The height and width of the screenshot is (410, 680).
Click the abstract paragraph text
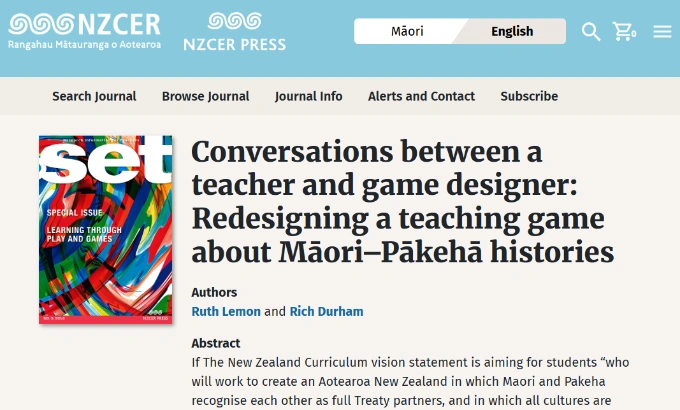[410, 381]
